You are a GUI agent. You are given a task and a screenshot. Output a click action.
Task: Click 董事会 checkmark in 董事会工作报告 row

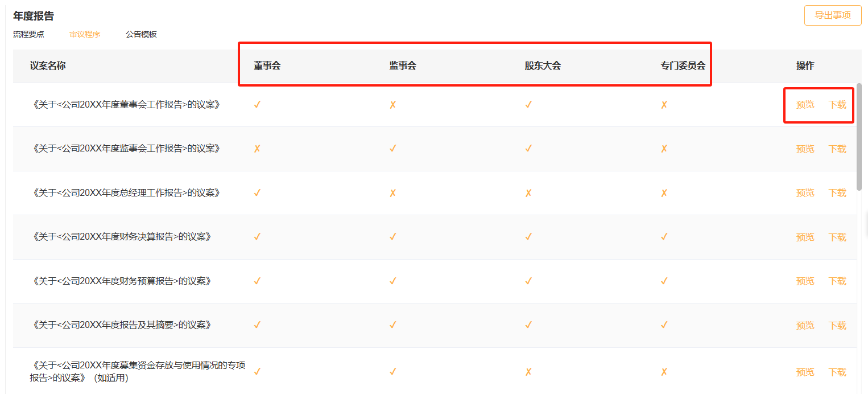(x=257, y=105)
